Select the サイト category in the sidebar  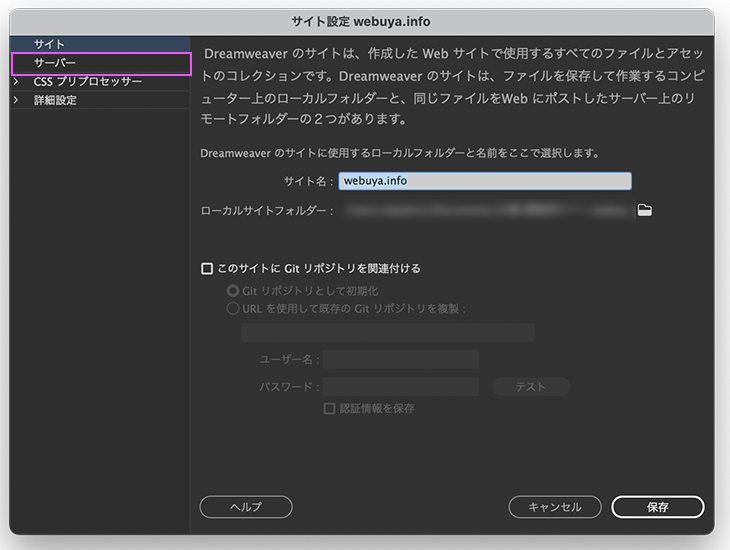click(100, 44)
